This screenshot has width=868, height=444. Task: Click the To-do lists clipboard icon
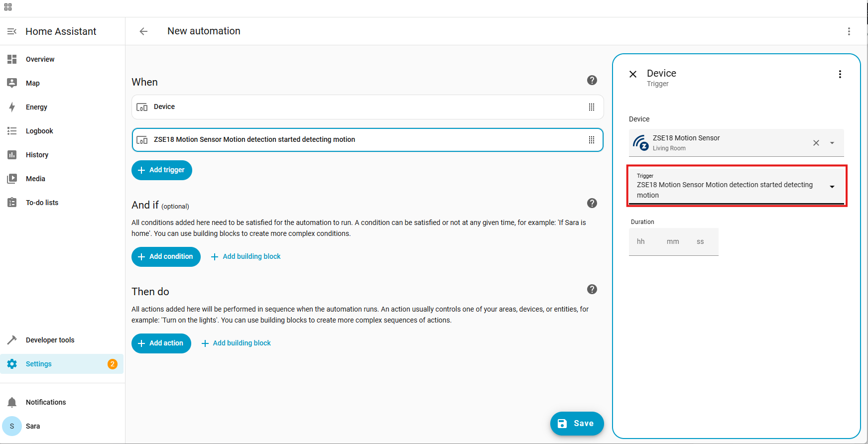point(12,203)
